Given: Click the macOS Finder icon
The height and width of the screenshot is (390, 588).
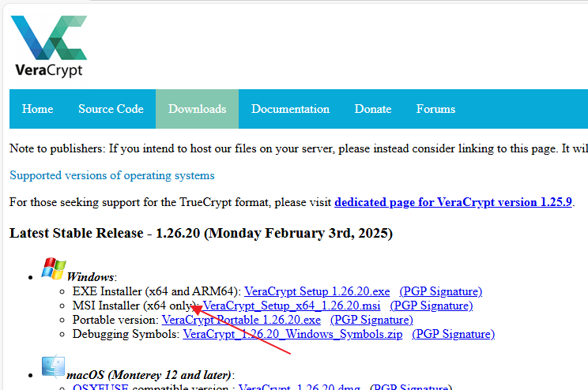Looking at the screenshot, I should pos(53,367).
